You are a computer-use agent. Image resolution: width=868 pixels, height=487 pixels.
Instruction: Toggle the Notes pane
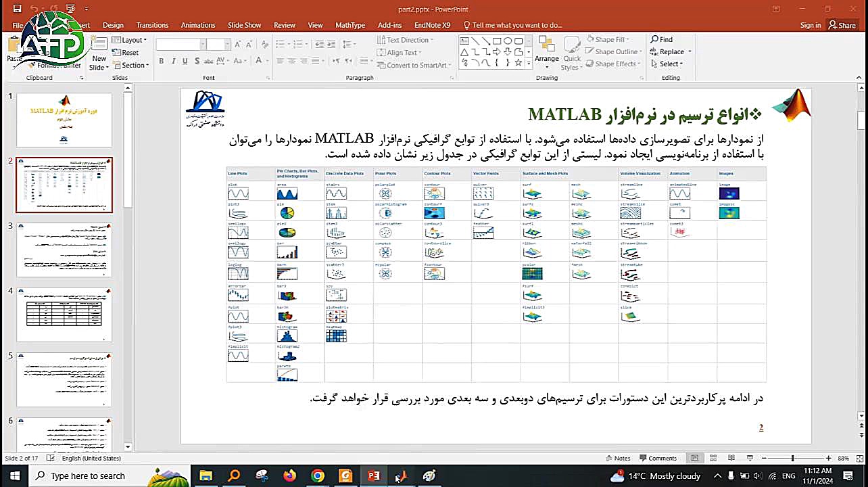click(x=617, y=458)
